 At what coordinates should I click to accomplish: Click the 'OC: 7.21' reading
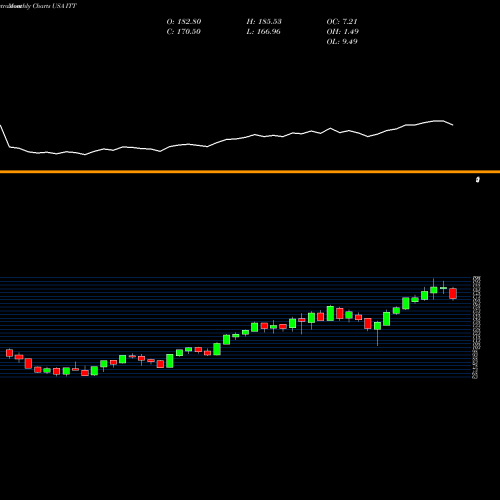342,22
